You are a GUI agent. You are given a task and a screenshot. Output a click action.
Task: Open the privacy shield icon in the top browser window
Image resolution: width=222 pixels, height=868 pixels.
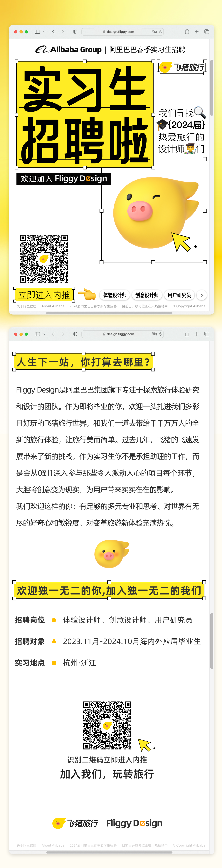pos(75,32)
